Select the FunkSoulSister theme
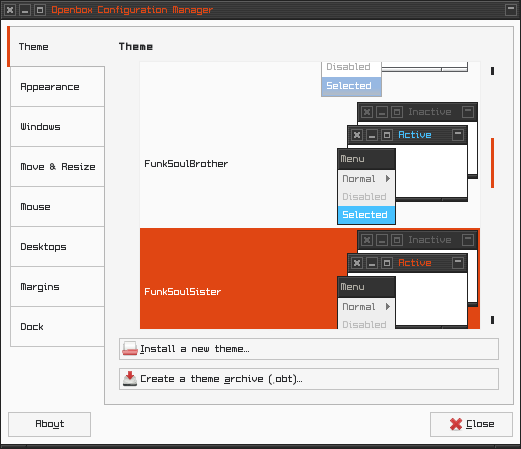521x449 pixels. click(310, 279)
